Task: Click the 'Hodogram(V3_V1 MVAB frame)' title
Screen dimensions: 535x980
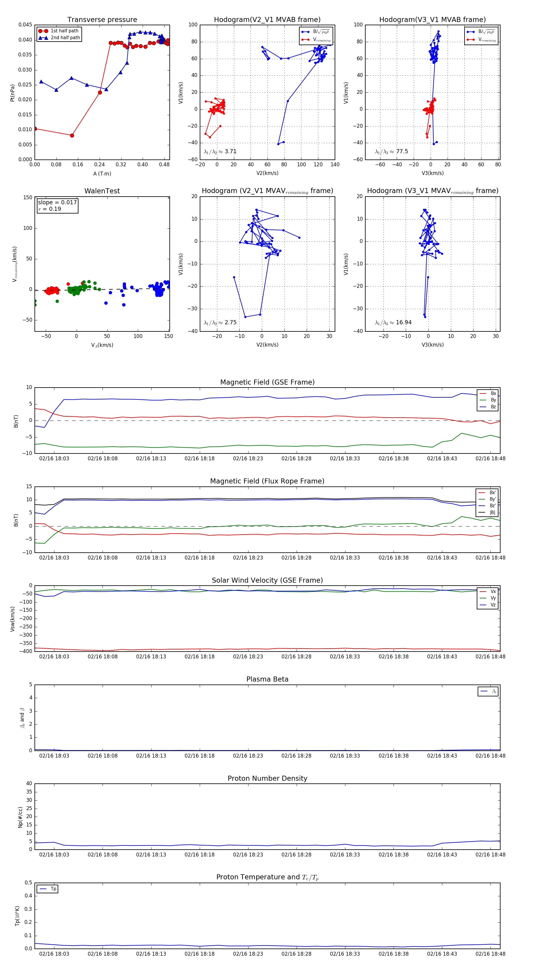Action: (x=432, y=20)
